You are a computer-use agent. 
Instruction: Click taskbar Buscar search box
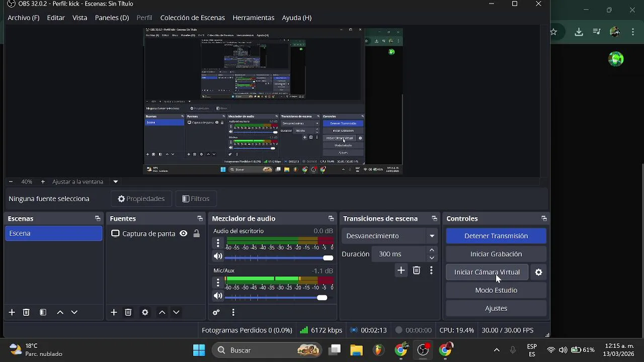(x=268, y=350)
